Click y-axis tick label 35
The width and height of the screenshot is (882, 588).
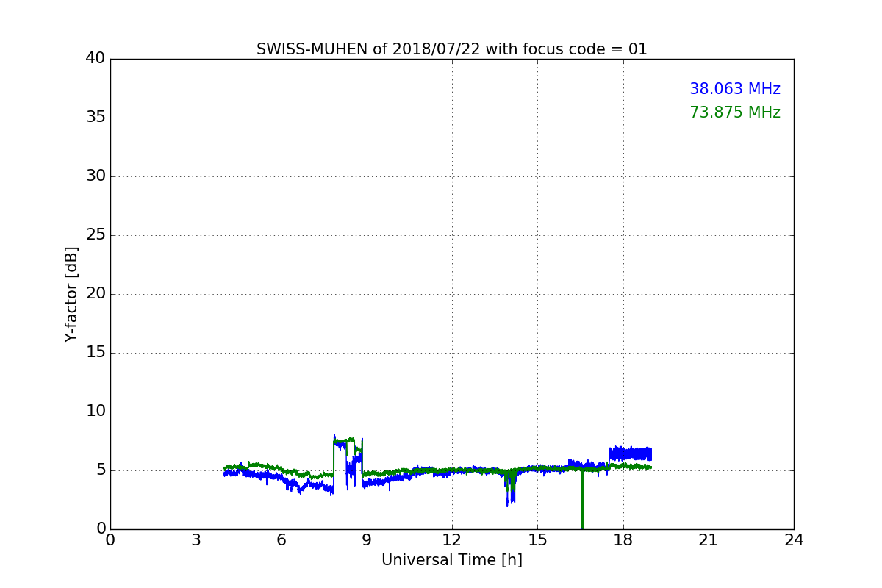(x=96, y=118)
